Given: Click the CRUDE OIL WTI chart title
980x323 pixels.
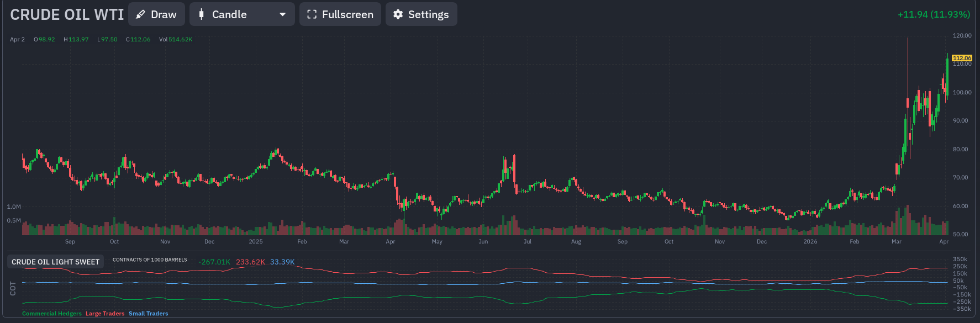Looking at the screenshot, I should point(67,15).
